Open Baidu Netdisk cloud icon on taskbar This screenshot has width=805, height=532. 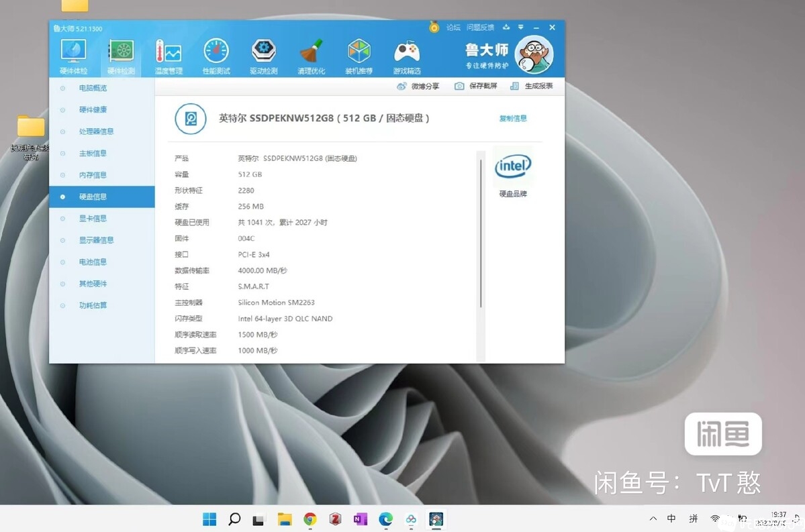point(411,520)
